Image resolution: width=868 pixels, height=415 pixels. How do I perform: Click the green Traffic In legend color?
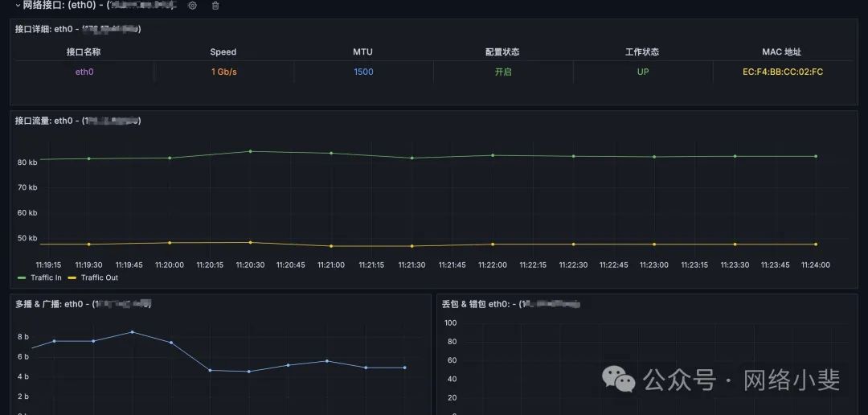tap(23, 277)
